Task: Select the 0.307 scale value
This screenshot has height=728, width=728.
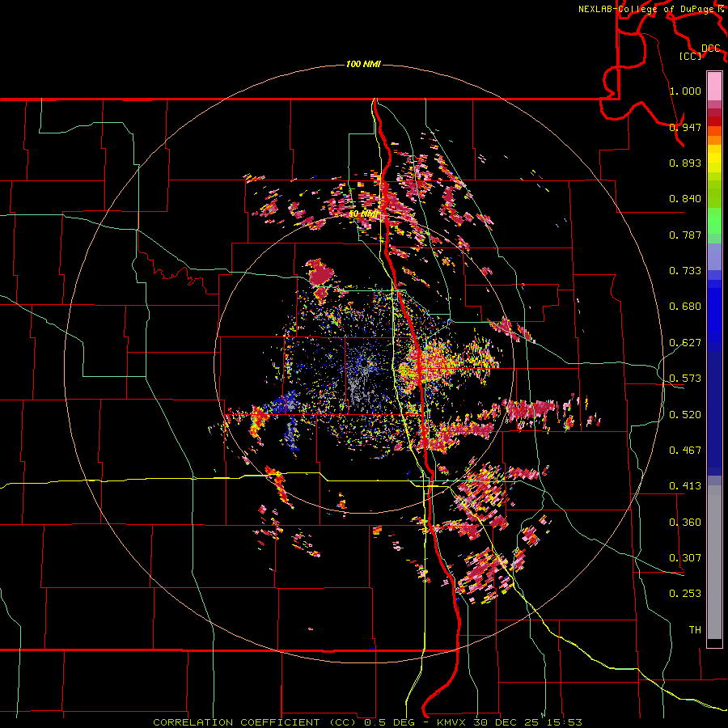Action: (x=685, y=558)
